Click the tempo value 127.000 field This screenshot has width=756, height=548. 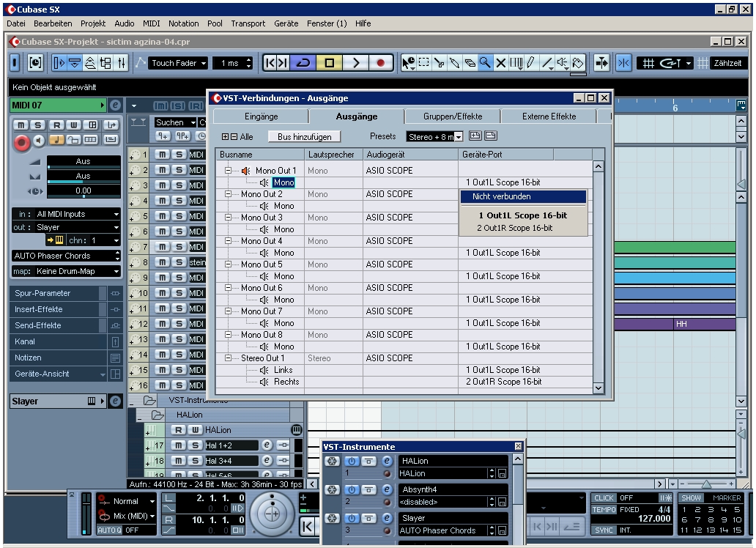[654, 519]
